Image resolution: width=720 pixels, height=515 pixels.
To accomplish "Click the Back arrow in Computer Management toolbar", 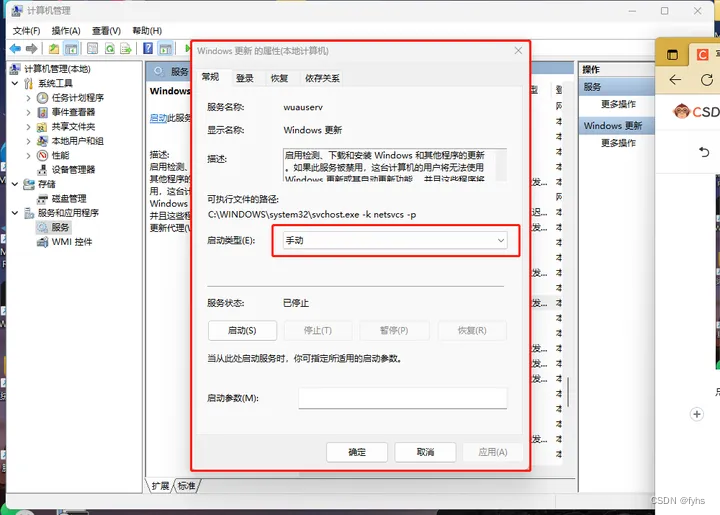I will tap(15, 48).
